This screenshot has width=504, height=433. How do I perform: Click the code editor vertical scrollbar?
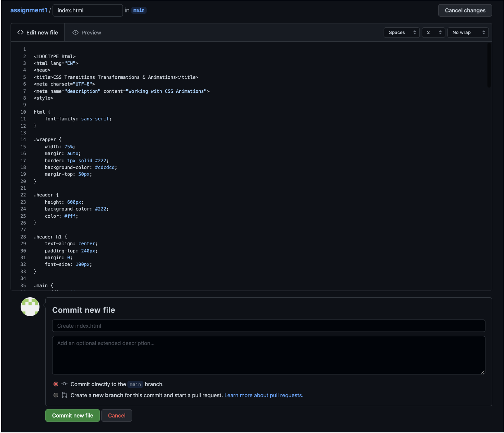(489, 66)
